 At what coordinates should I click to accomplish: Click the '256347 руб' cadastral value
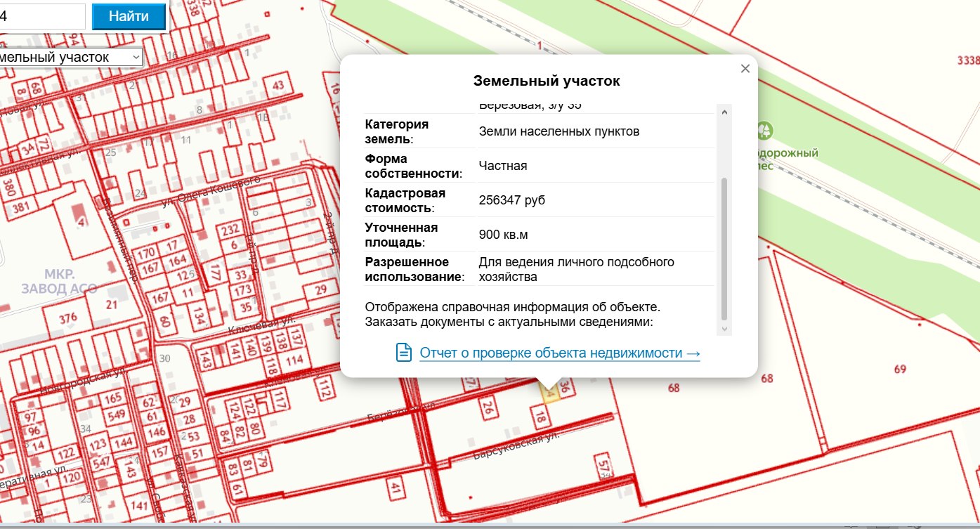tap(512, 200)
